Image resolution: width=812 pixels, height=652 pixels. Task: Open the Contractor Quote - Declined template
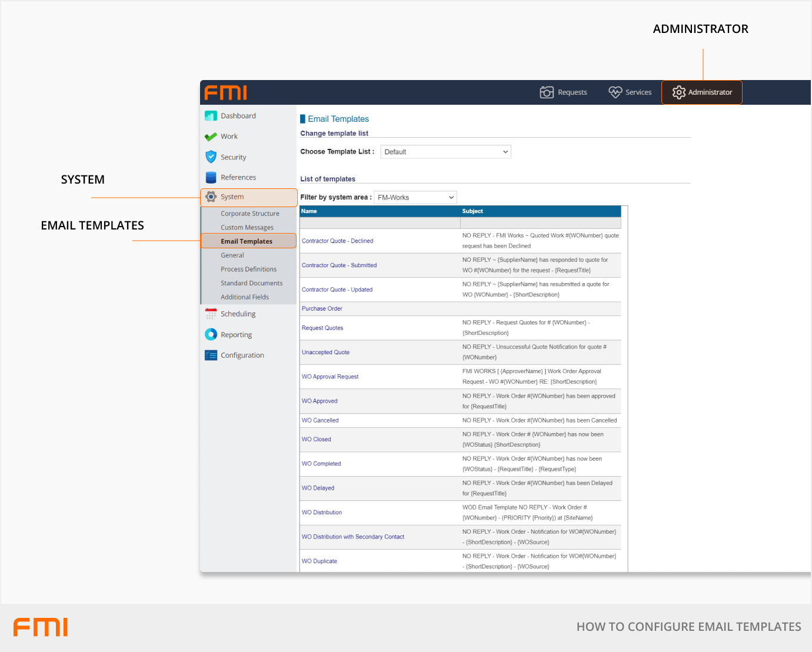pyautogui.click(x=337, y=241)
